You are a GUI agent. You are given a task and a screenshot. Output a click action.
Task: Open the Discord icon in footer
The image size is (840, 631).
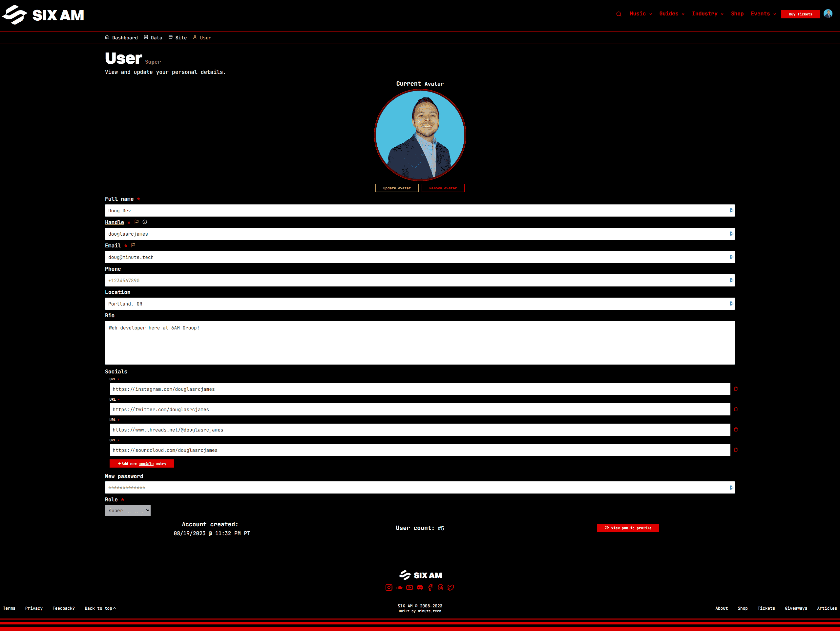tap(420, 587)
